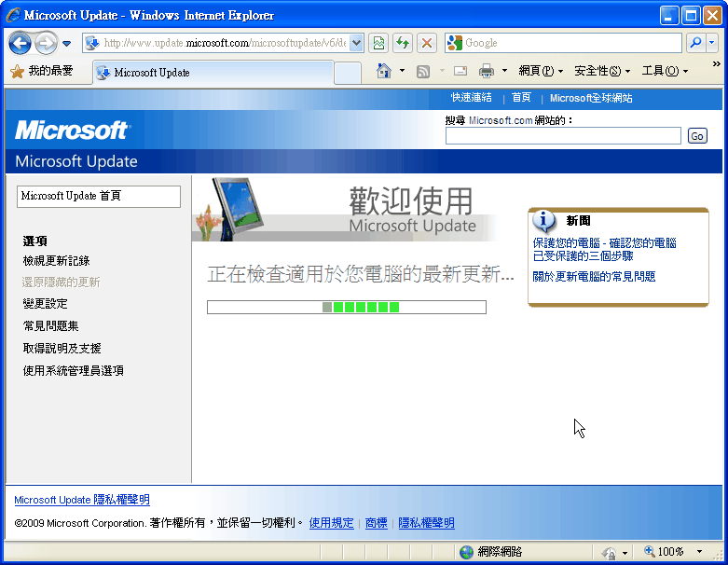Image resolution: width=728 pixels, height=565 pixels.
Task: Open the 網頁 (Page) menu
Action: click(x=541, y=71)
